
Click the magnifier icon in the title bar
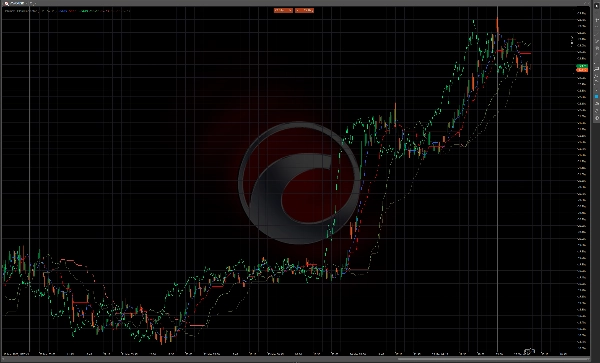coord(7,3)
